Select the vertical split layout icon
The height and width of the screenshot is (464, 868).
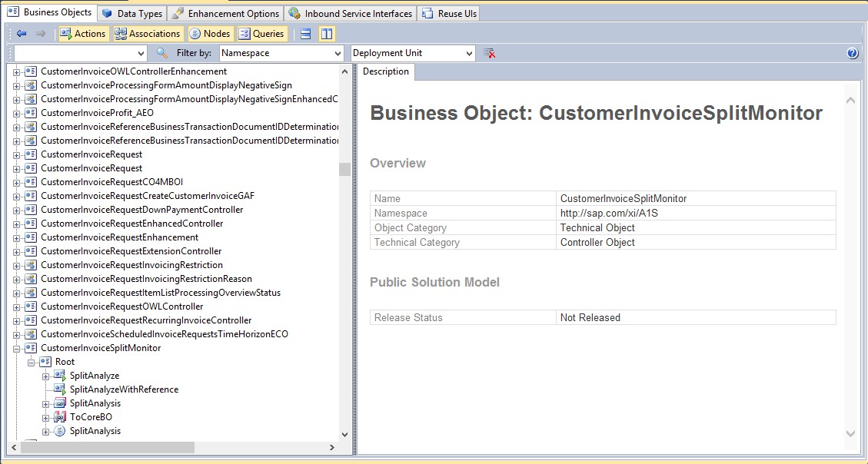point(327,34)
